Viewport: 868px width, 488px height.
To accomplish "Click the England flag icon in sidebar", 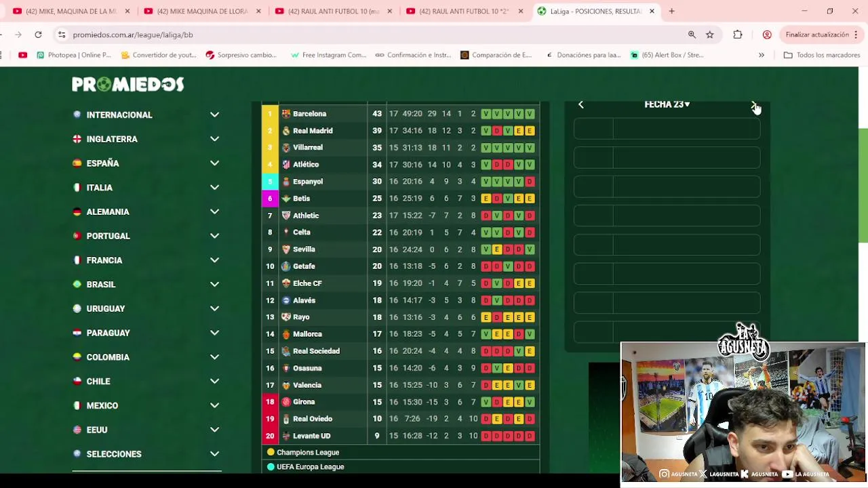I will 77,139.
